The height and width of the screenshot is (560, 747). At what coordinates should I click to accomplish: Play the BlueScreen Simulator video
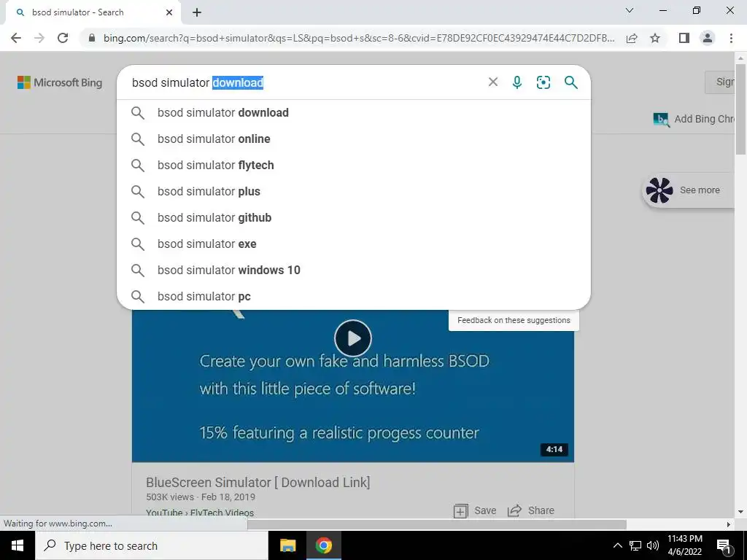[353, 338]
